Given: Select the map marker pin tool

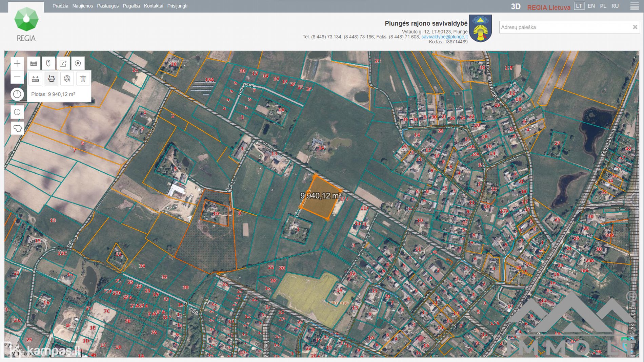Looking at the screenshot, I should point(48,63).
